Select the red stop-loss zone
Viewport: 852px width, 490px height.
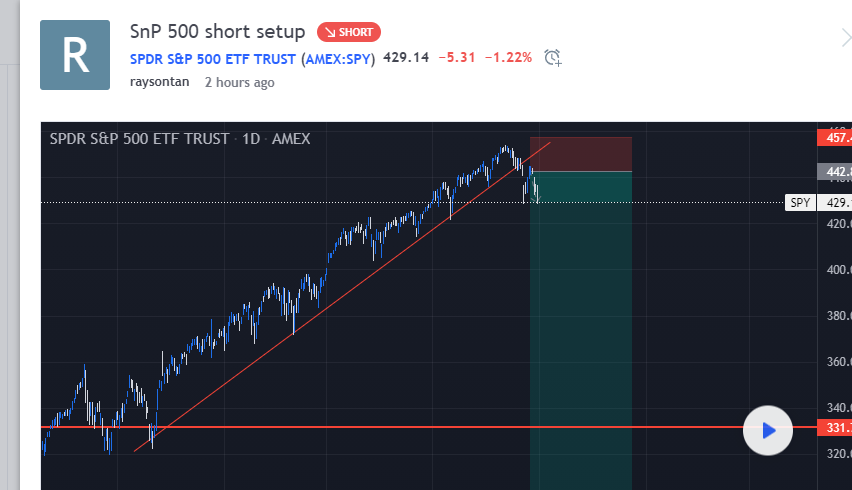click(x=581, y=154)
